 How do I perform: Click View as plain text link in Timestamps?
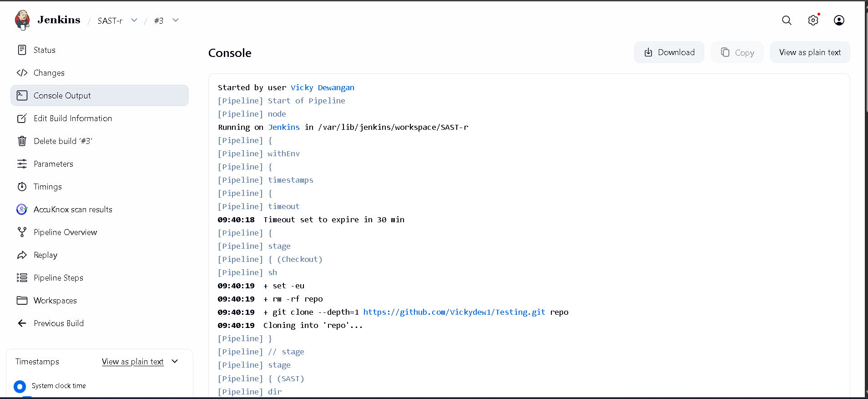[x=132, y=361]
